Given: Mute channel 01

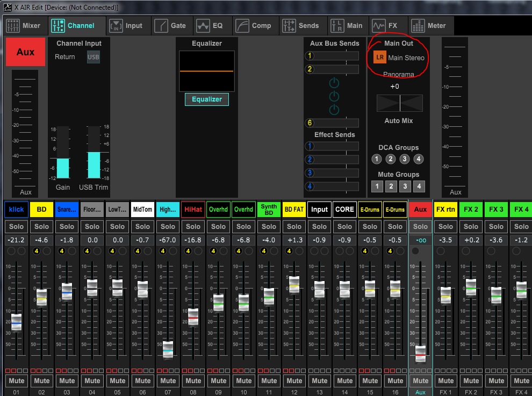Looking at the screenshot, I should point(16,381).
